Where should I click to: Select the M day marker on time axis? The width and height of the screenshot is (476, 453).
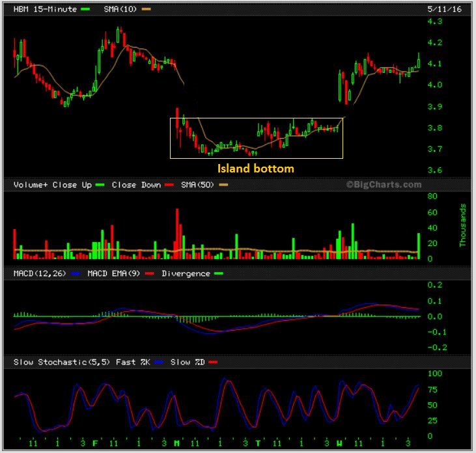(x=176, y=444)
